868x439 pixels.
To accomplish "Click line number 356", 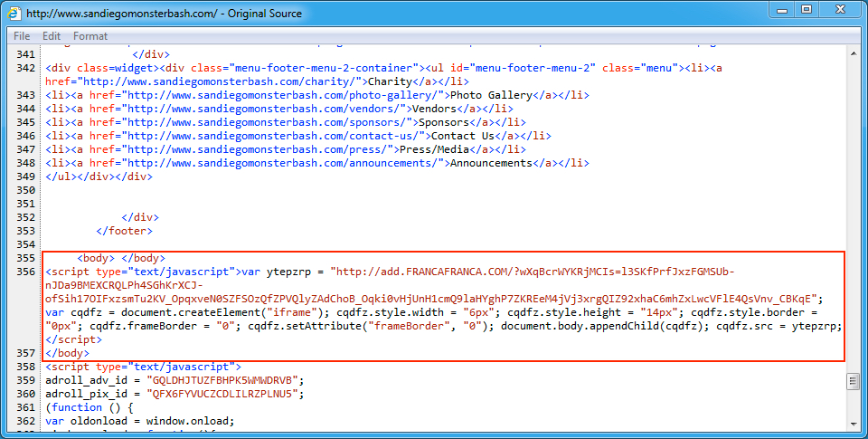I will click(26, 272).
